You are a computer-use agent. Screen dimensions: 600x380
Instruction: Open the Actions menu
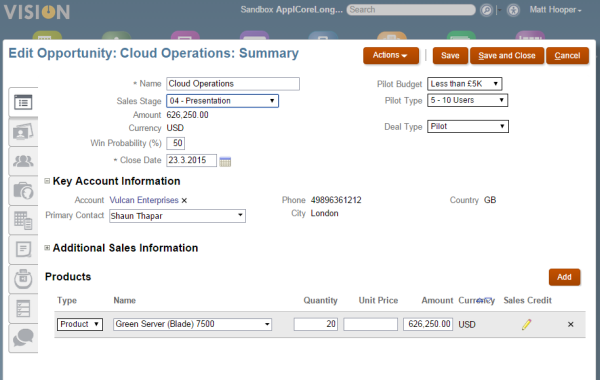[x=390, y=55]
